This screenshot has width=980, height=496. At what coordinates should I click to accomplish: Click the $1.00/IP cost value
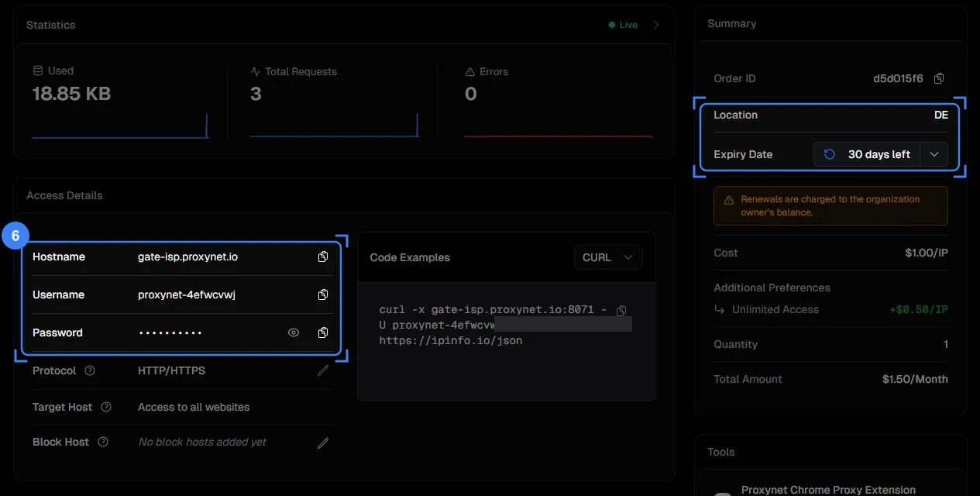927,253
